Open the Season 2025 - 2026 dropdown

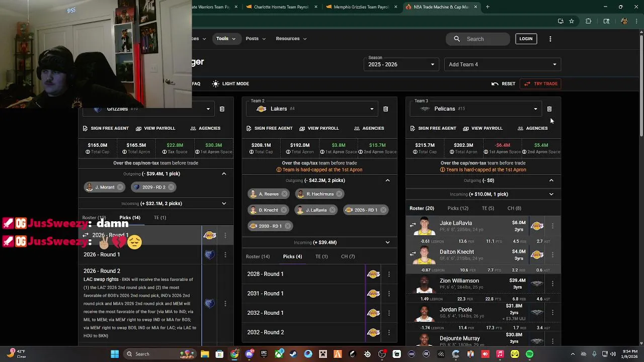[x=401, y=64]
